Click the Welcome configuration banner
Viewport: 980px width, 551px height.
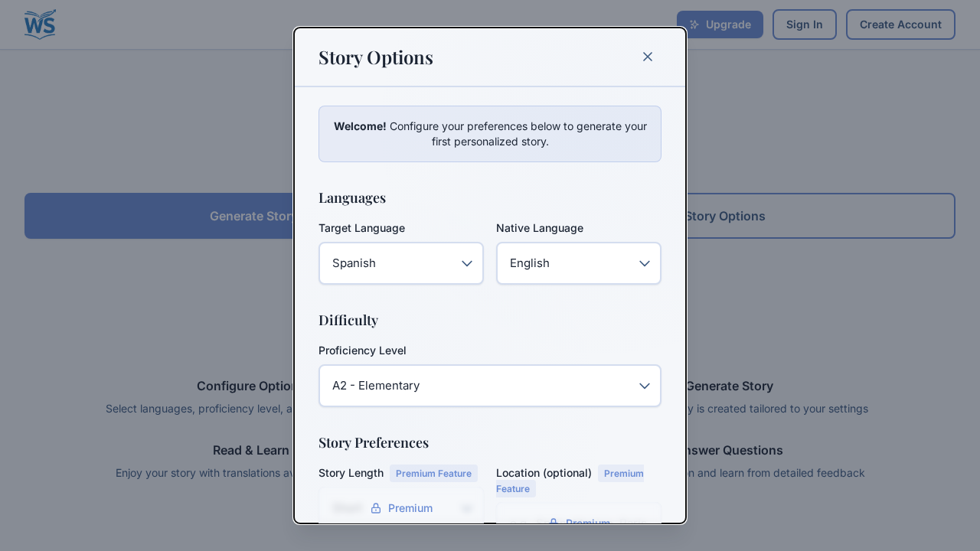pos(490,134)
